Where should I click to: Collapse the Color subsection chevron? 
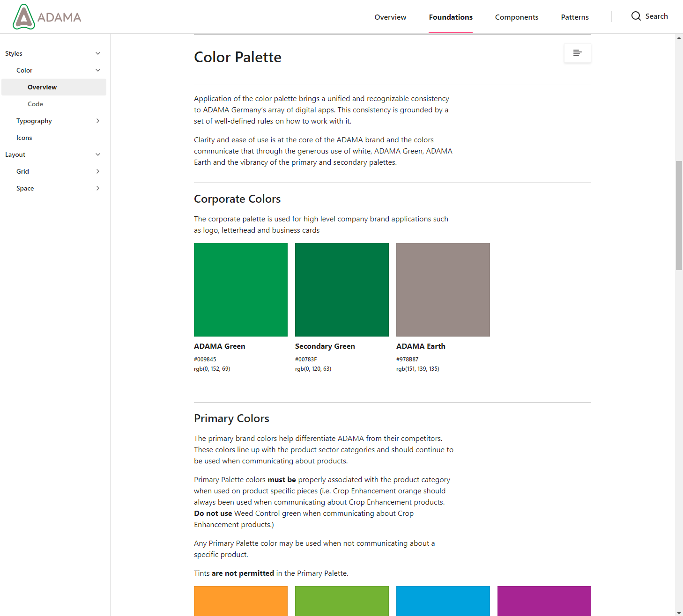(98, 70)
